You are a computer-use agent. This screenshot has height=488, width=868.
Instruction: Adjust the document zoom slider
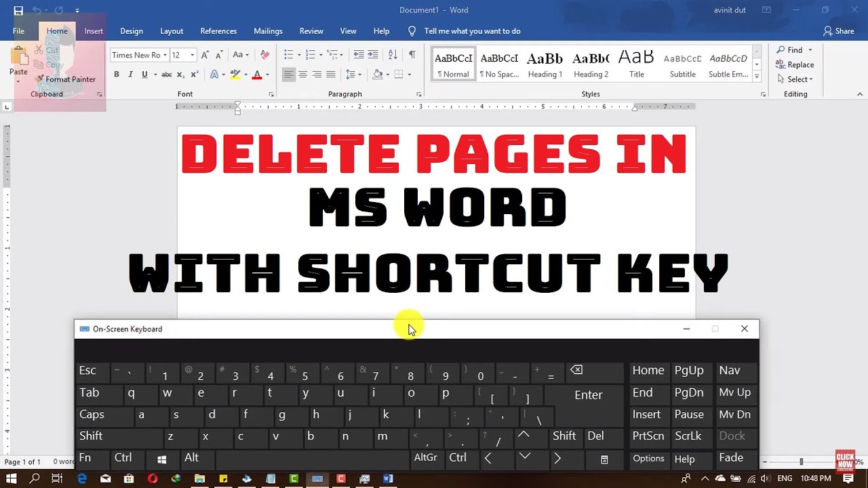[801, 462]
